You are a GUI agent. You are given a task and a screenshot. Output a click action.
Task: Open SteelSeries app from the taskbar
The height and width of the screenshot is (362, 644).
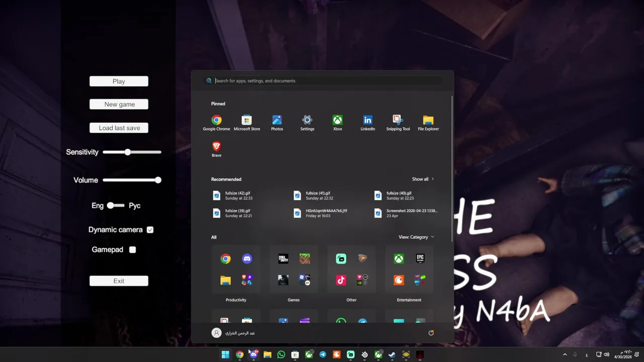364,354
